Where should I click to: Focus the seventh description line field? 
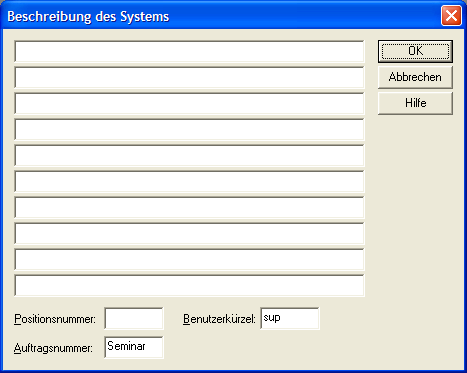(x=189, y=207)
